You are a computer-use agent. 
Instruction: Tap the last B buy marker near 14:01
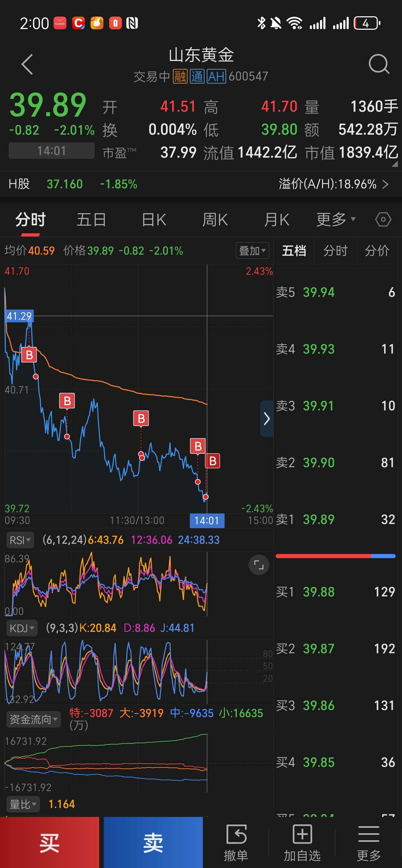coord(212,460)
